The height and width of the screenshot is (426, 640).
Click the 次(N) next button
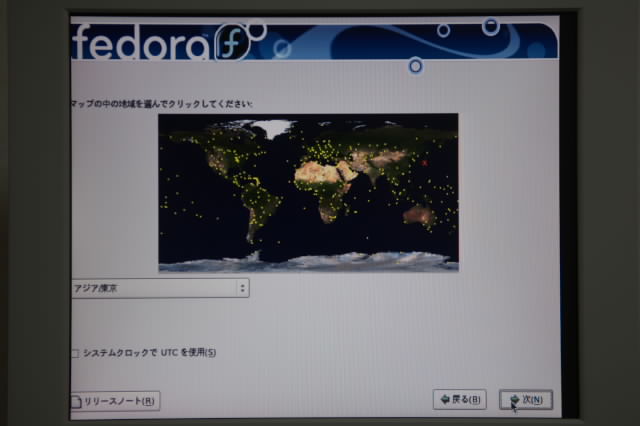tap(526, 399)
